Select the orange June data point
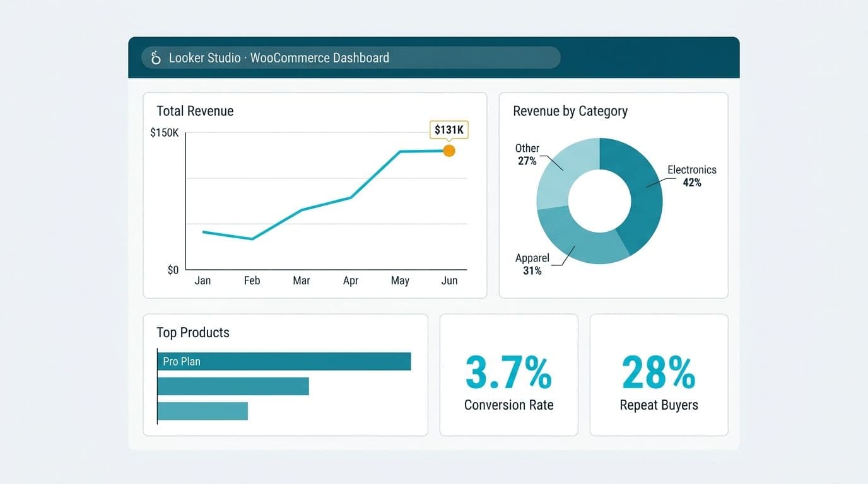The height and width of the screenshot is (484, 868). (x=449, y=151)
